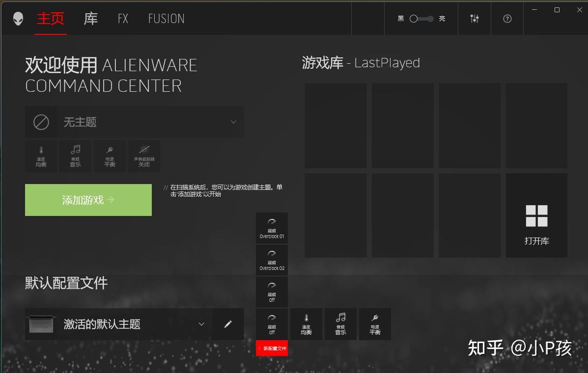Click the 游戏库 - LastPlayed heading

coord(361,63)
